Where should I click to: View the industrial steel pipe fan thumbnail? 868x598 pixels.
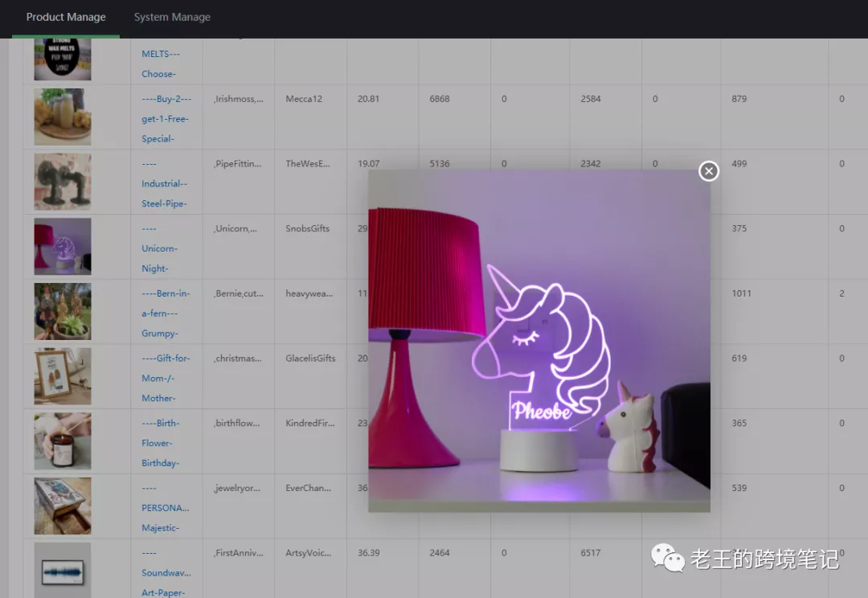tap(63, 182)
